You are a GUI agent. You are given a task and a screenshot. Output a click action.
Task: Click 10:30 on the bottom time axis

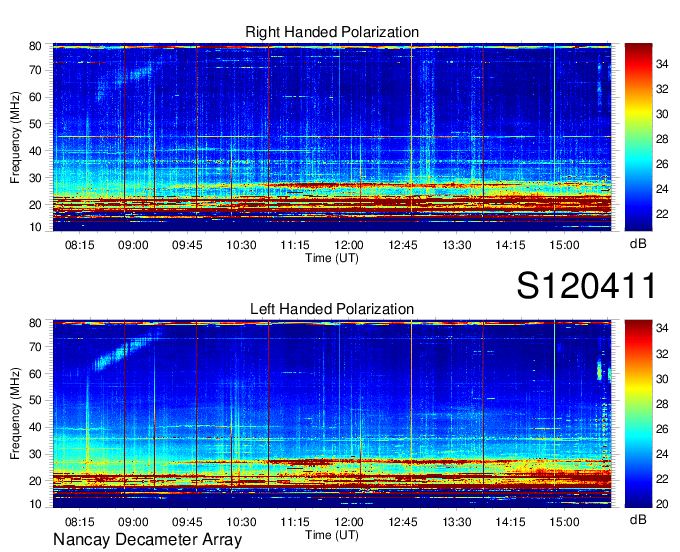tap(241, 522)
